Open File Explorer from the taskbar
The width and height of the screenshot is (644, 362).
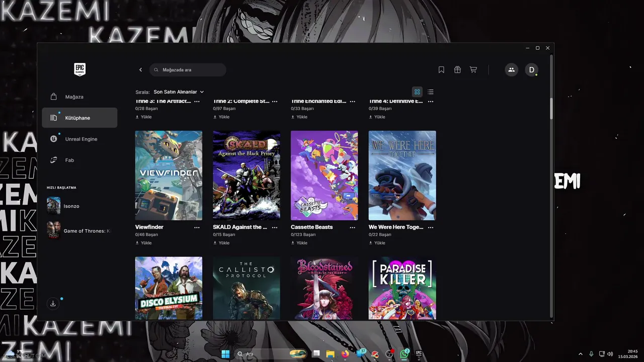[330, 353]
